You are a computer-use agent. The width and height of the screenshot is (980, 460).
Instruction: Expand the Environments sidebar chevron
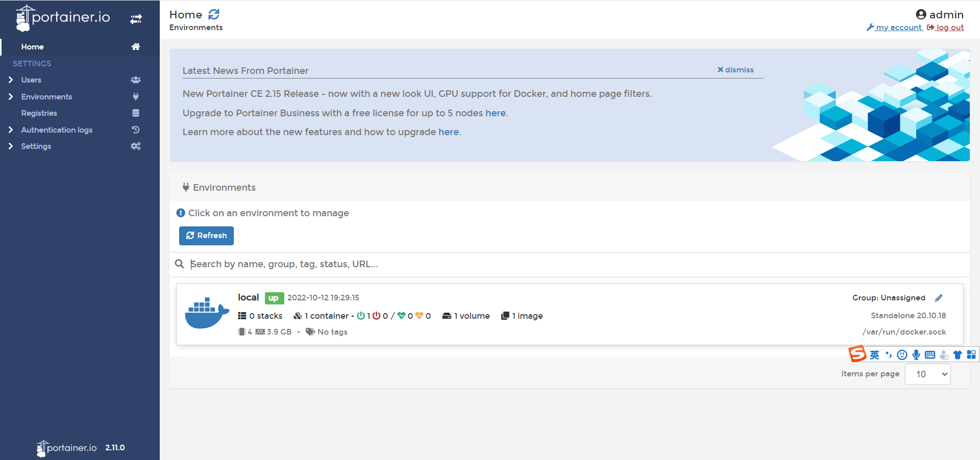pyautogui.click(x=11, y=97)
